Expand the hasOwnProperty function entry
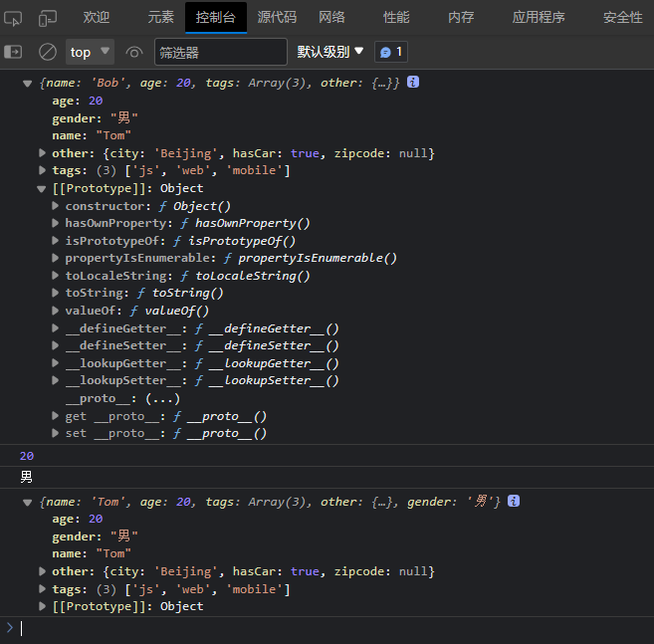The image size is (654, 644). (x=55, y=223)
